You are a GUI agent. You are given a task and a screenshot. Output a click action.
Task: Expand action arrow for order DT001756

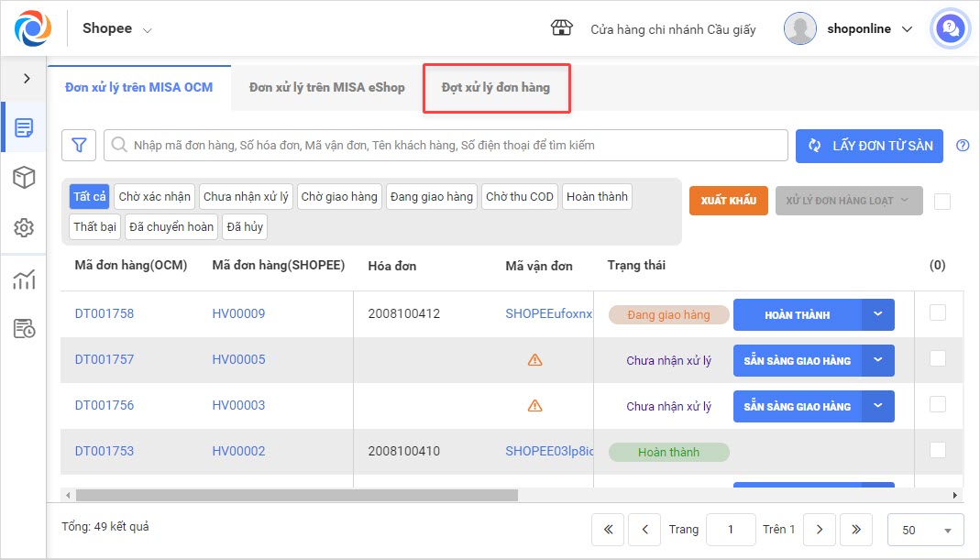877,406
